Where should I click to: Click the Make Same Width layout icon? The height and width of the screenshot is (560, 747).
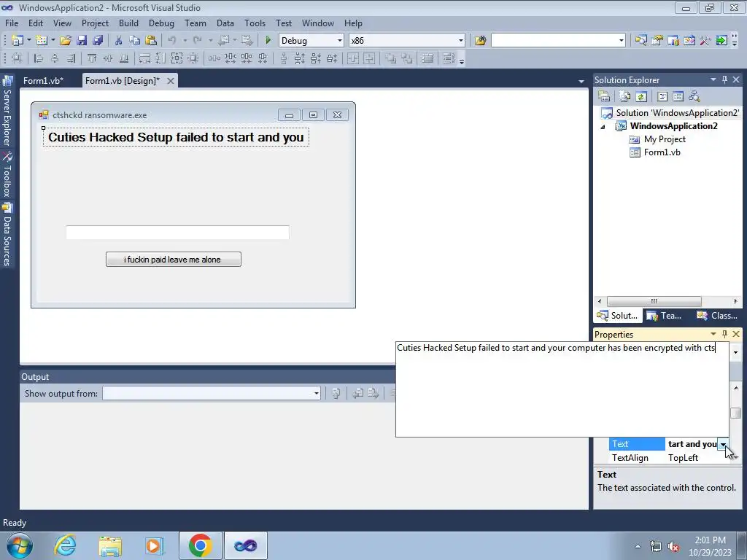click(144, 58)
